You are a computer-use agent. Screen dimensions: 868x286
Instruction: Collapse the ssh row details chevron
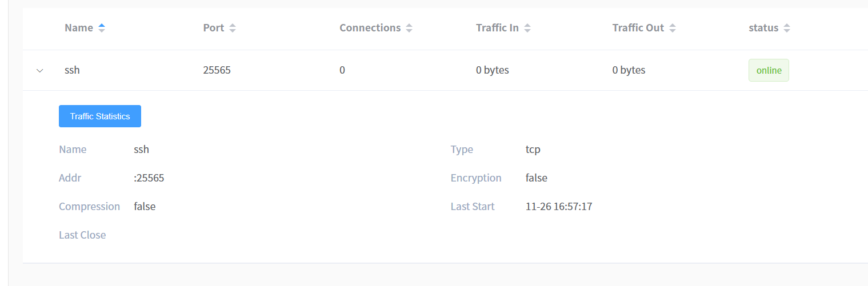coord(39,71)
